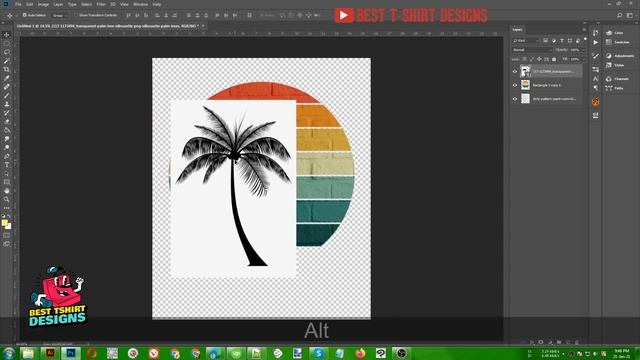The width and height of the screenshot is (640, 360).
Task: Select the Eraser tool
Action: 7,121
